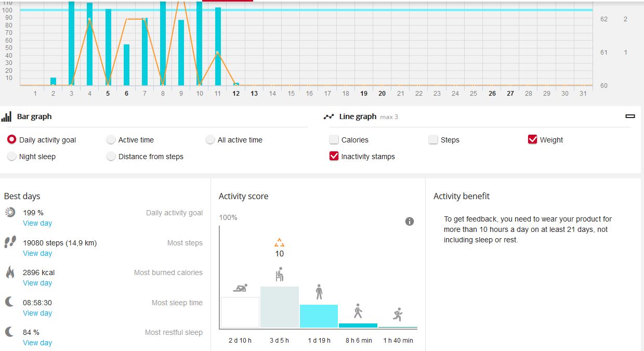This screenshot has height=351, width=644.
Task: Click the info icon in Activity score
Action: [x=410, y=222]
